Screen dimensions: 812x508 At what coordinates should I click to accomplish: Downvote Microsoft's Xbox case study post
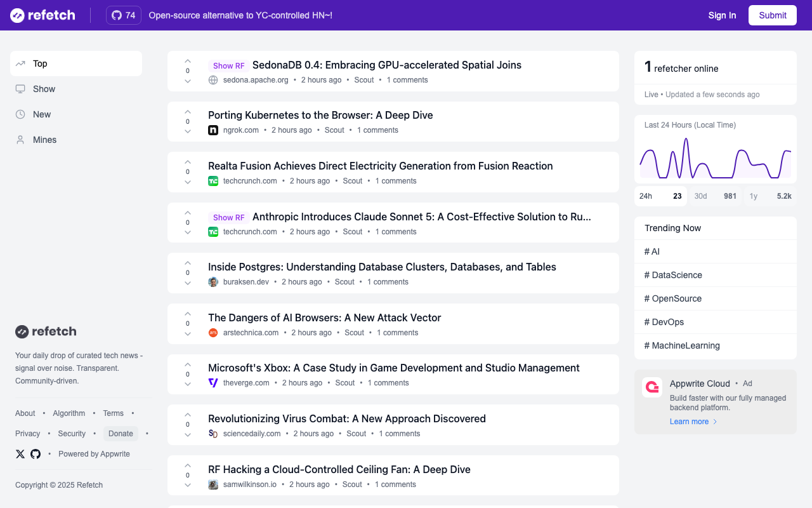pos(188,384)
